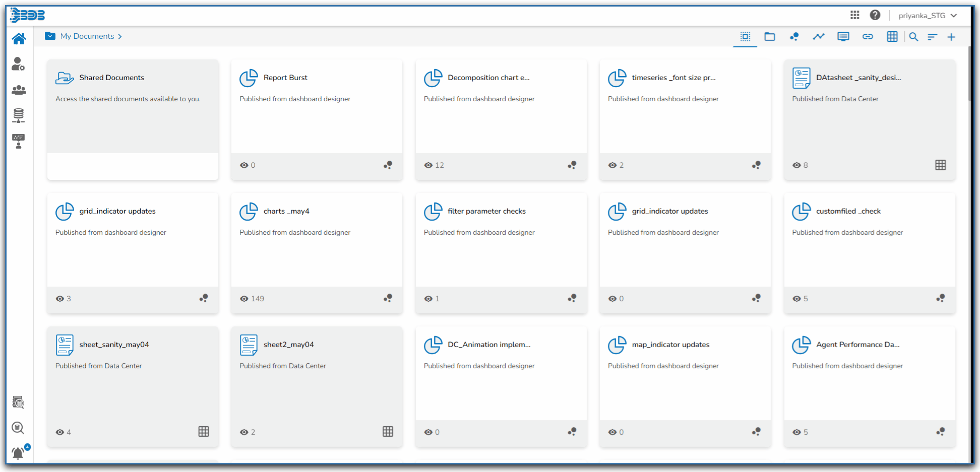Screen dimensions: 980x472
Task: Click dashboard type icon on map_indicator updates footer
Action: (x=756, y=432)
